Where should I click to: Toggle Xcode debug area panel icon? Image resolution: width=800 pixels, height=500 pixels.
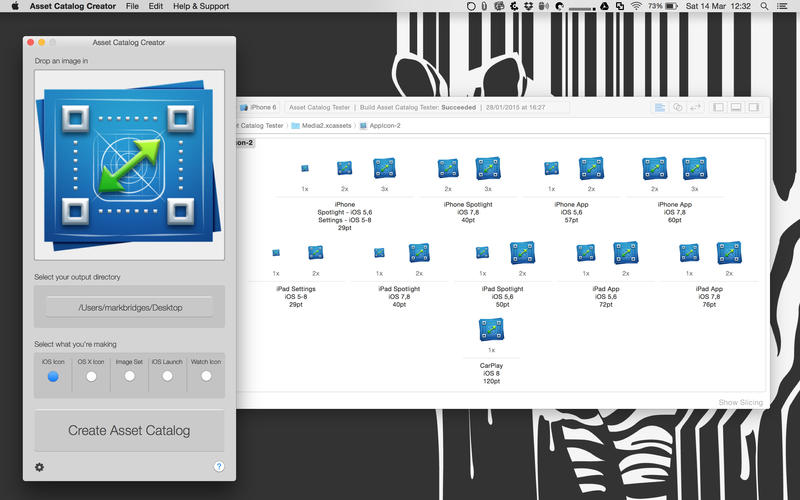pyautogui.click(x=736, y=107)
